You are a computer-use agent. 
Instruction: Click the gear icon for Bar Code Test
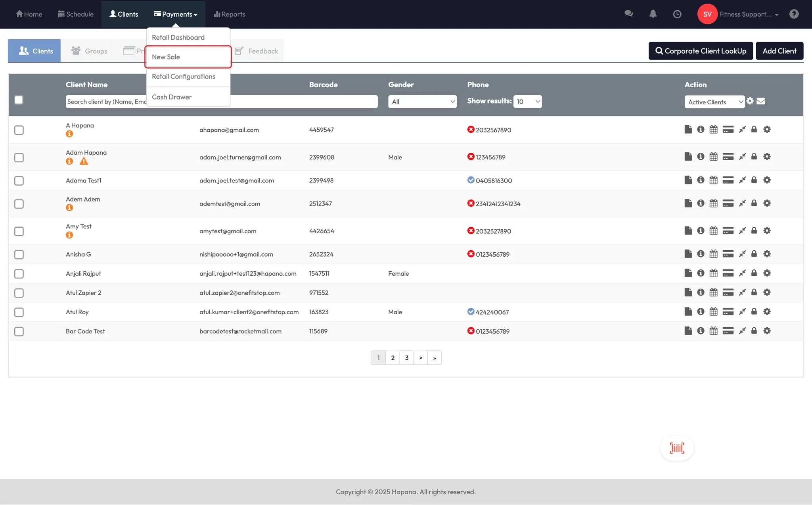[767, 331]
